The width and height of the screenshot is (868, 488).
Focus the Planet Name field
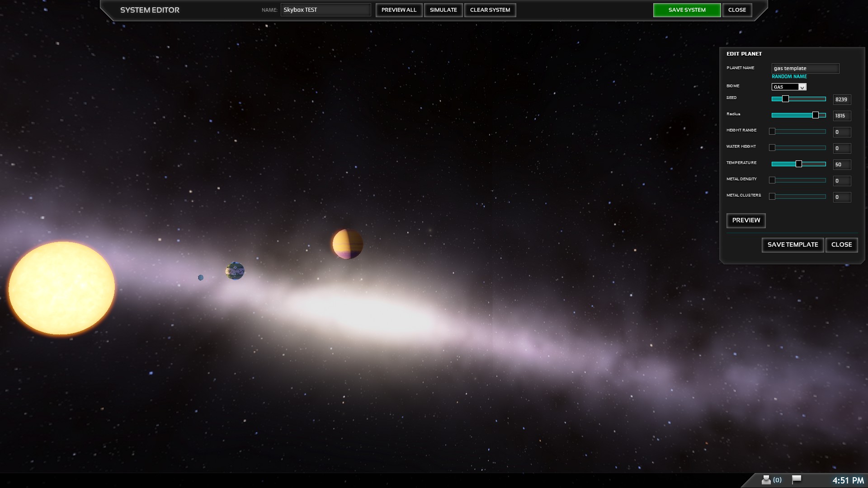[x=805, y=68]
